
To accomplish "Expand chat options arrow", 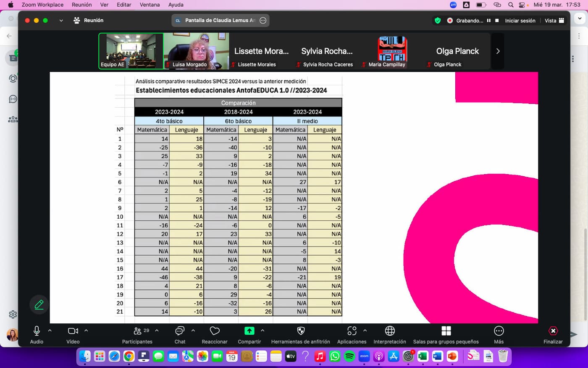I will tap(193, 331).
